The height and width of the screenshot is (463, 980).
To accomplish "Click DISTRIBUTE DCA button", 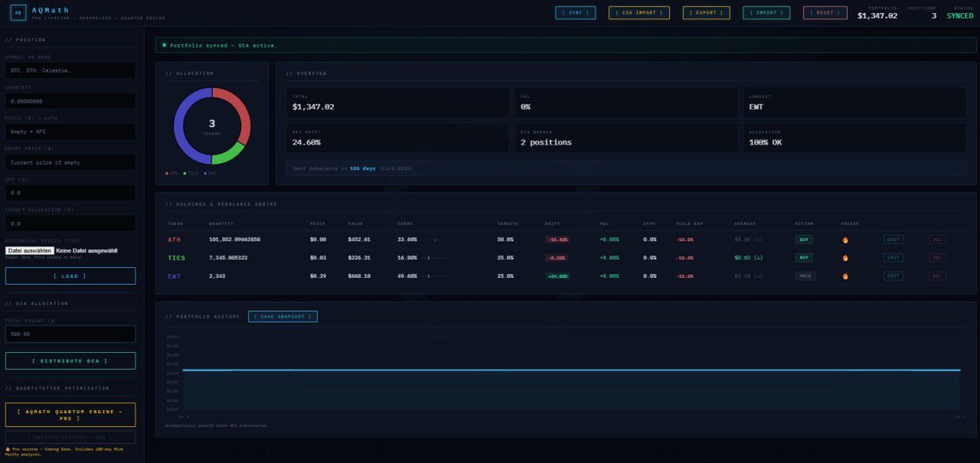I will point(70,360).
